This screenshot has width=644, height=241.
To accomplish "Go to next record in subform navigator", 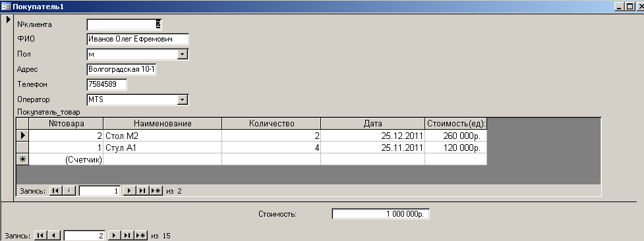I will point(129,190).
